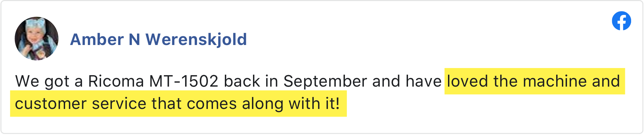The height and width of the screenshot is (135, 644).
Task: Click the middle initial 'N' in the name
Action: tap(135, 39)
